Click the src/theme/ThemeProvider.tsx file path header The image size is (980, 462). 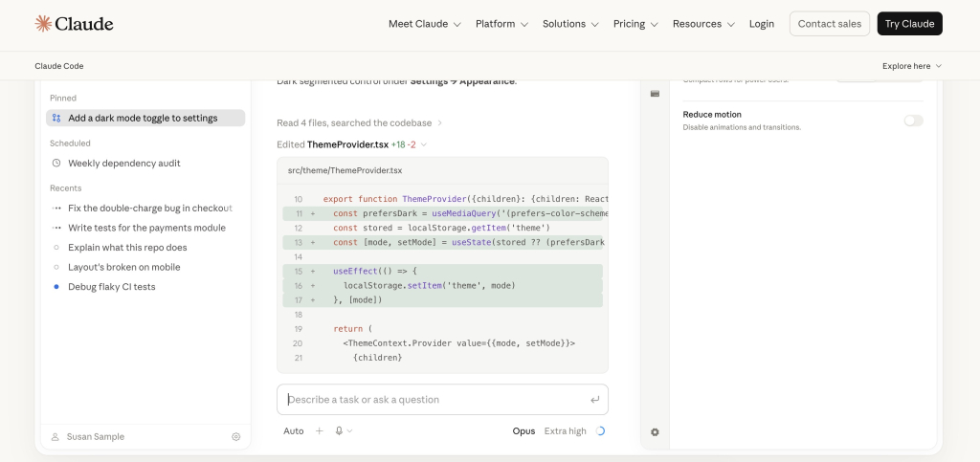pyautogui.click(x=345, y=170)
